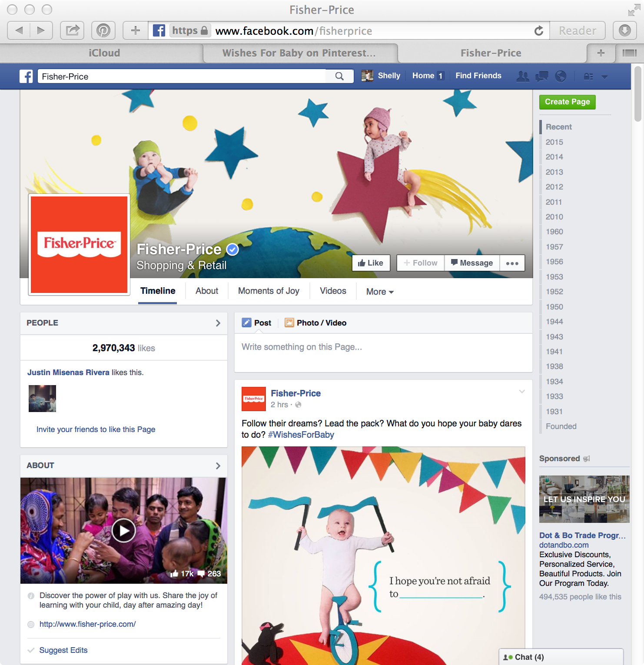
Task: Switch to iCloud browser tab
Action: [x=104, y=53]
